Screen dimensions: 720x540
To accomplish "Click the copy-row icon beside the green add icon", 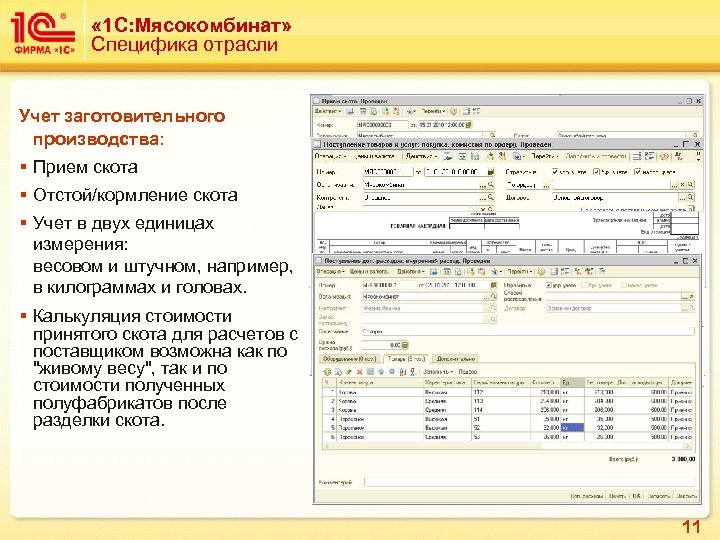I will tap(338, 372).
